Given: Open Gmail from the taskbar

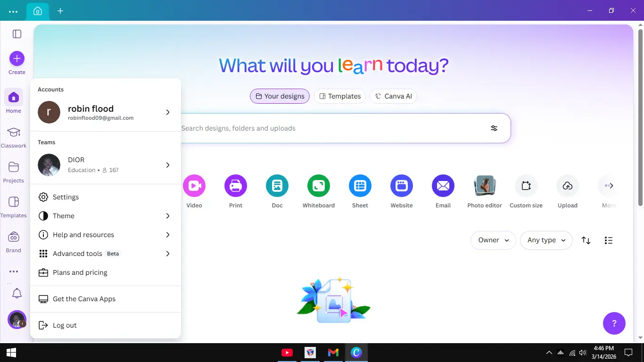Looking at the screenshot, I should tap(333, 353).
